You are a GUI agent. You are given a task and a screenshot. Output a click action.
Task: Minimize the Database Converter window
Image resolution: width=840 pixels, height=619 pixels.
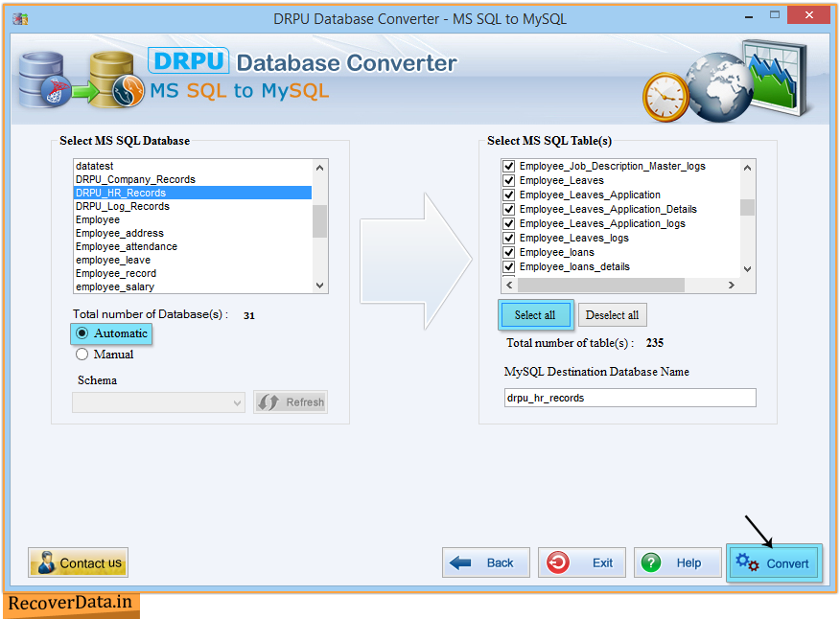click(x=749, y=17)
